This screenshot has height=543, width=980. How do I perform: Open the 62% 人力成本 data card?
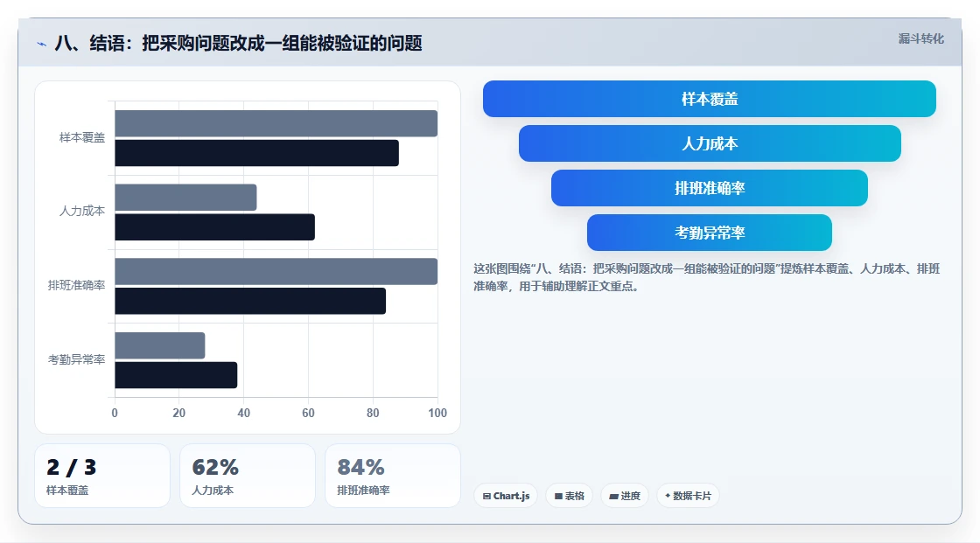[248, 476]
